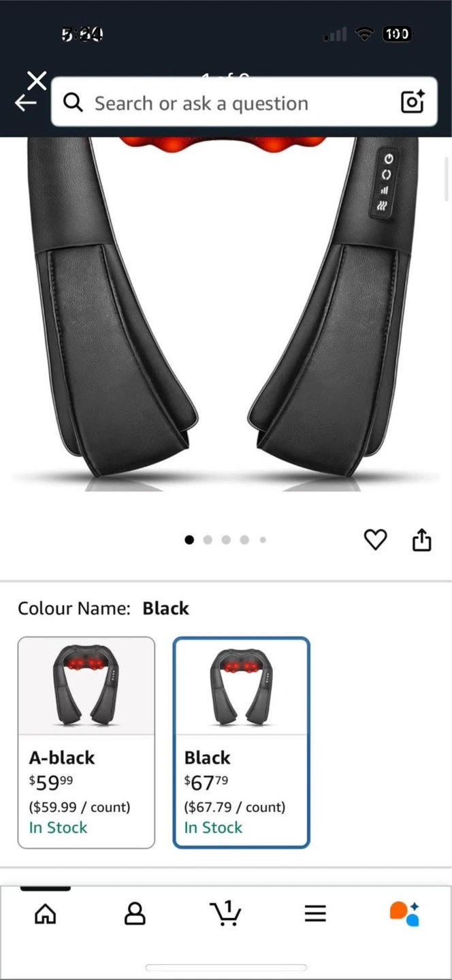Add item to wishlist with heart

click(x=375, y=540)
